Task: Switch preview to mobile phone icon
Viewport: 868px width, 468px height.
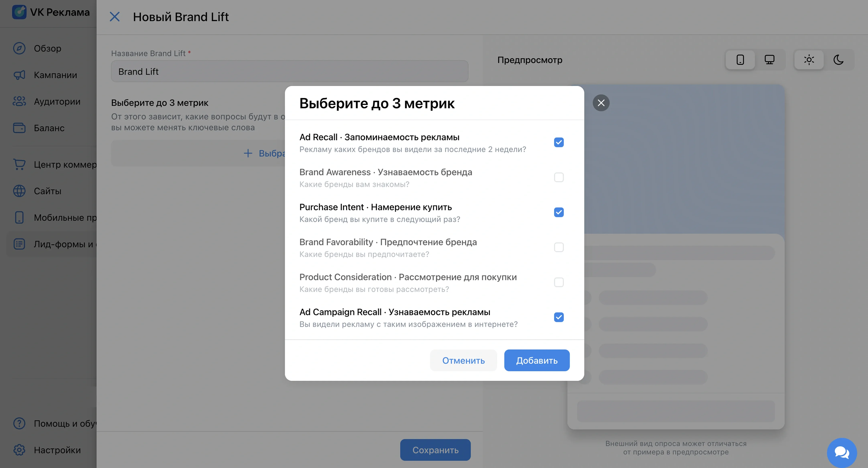Action: 740,60
